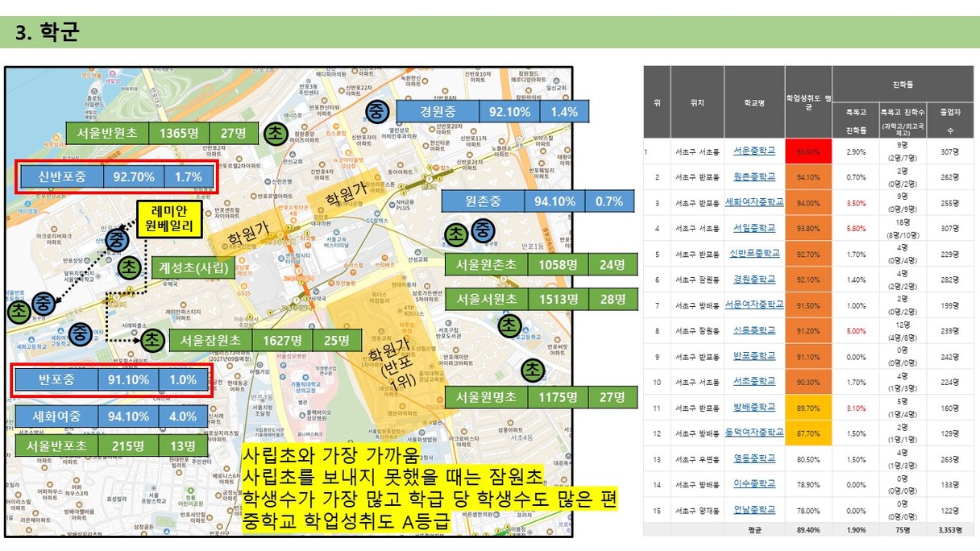The image size is (980, 551).
Task: Open the 경원중학교 link
Action: tap(754, 279)
